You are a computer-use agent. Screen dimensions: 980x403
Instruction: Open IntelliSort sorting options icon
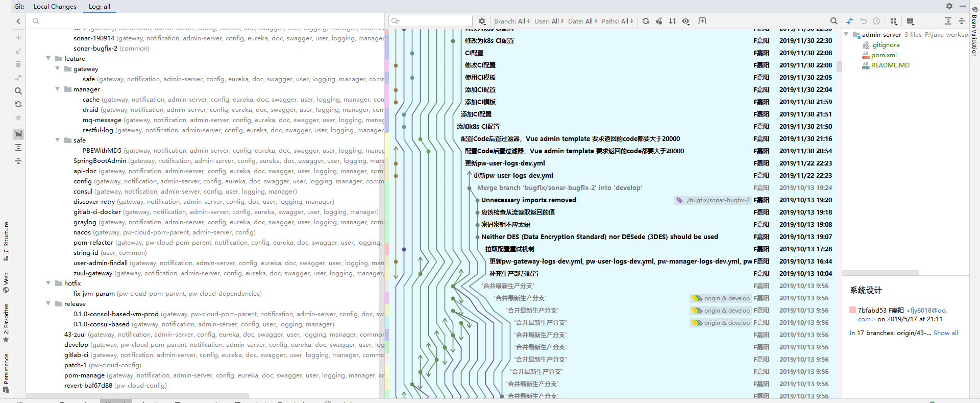672,21
